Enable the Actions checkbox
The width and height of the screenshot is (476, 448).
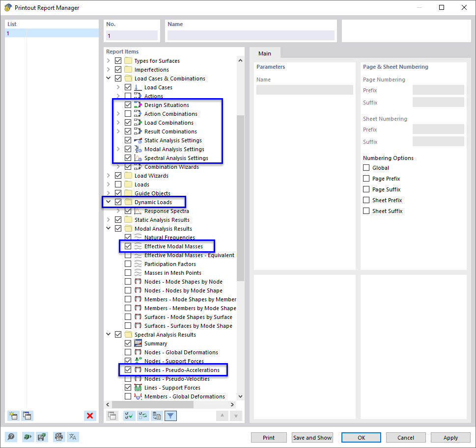[128, 96]
